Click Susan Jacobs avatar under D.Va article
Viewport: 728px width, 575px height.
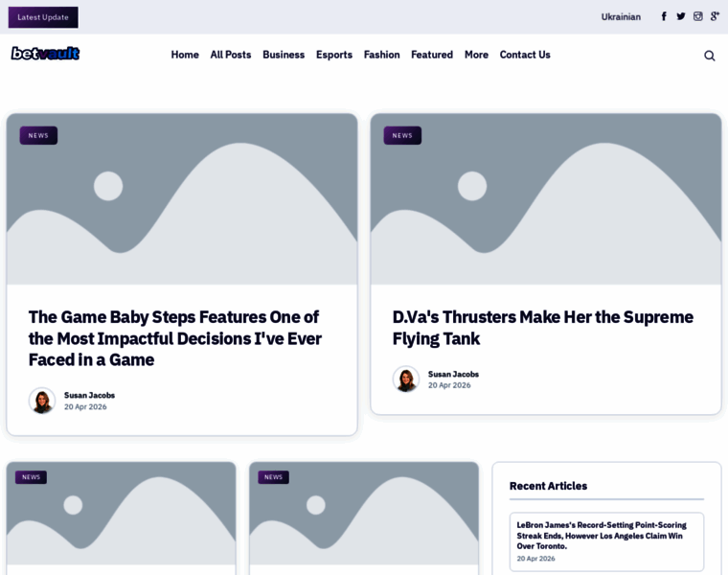pyautogui.click(x=406, y=379)
